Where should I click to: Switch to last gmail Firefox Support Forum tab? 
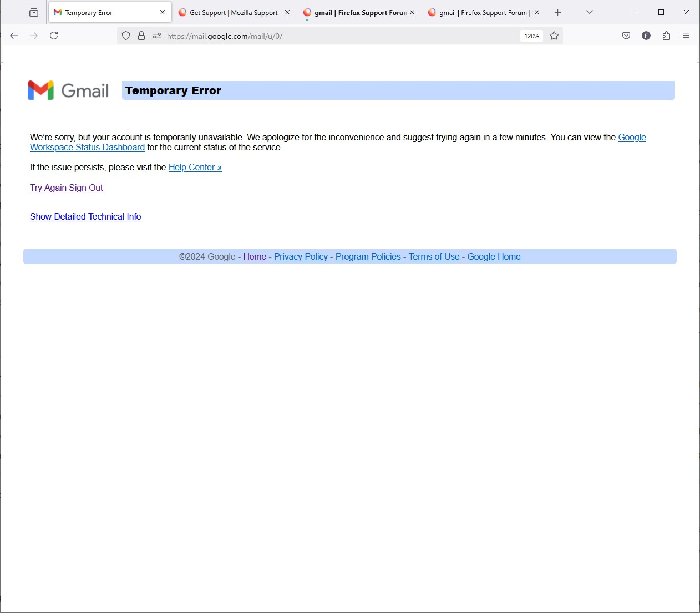pos(484,12)
